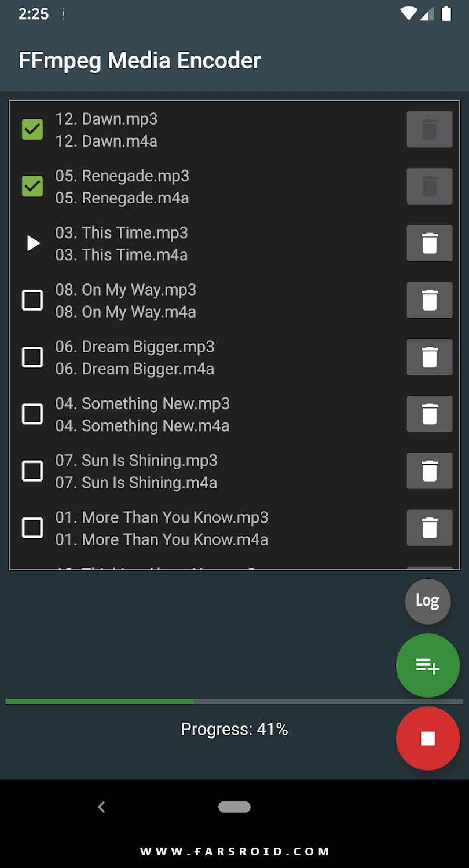469x868 pixels.
Task: Click the play arrow beside 03. This Time
Action: pos(33,244)
